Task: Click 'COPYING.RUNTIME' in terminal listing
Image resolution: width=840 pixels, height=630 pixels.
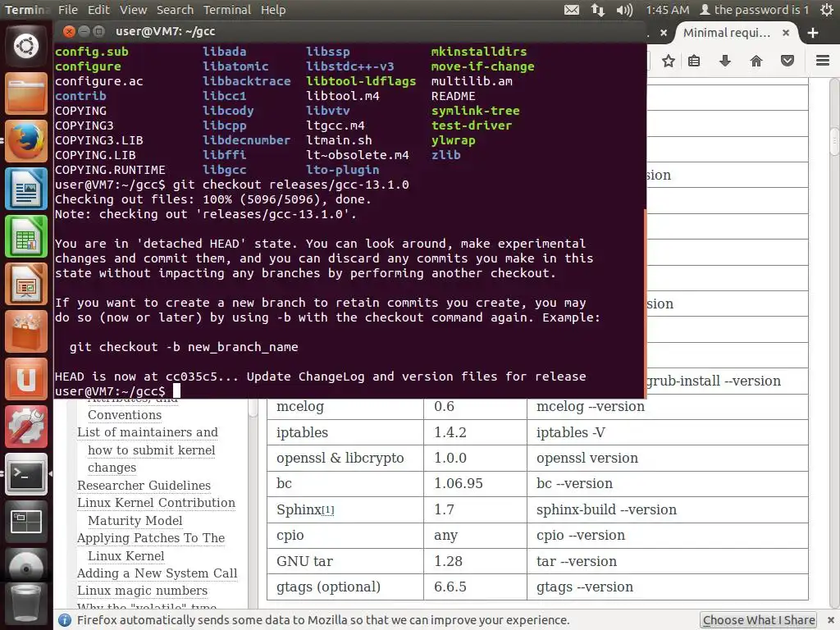Action: 110,170
